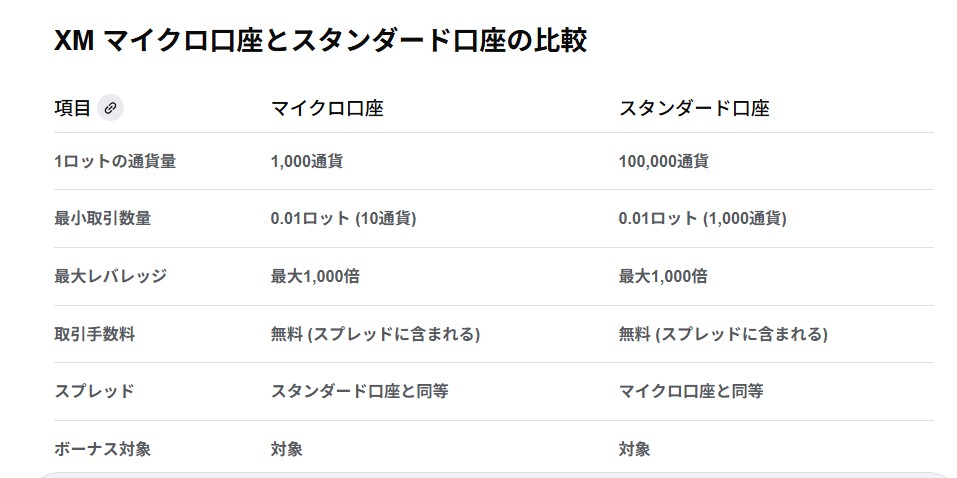Screen dimensions: 957x478
Task: Click the 0.01ロット (1,000通貨) cell
Action: coord(702,218)
